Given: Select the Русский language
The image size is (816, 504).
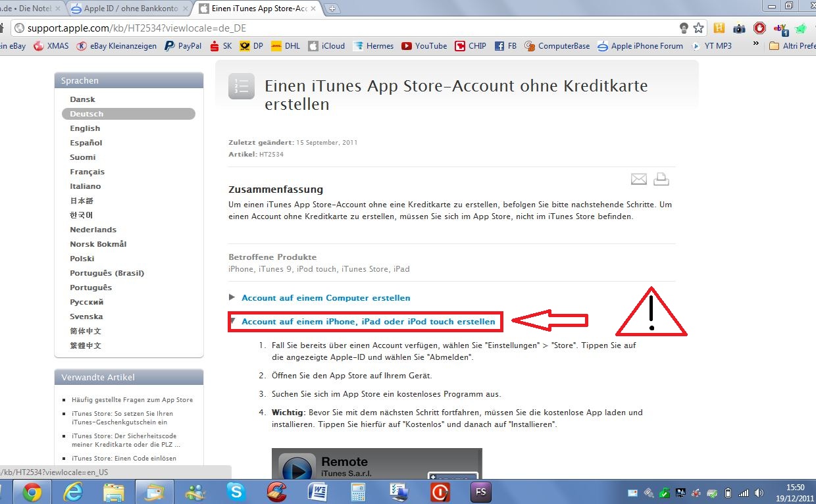Looking at the screenshot, I should [87, 302].
